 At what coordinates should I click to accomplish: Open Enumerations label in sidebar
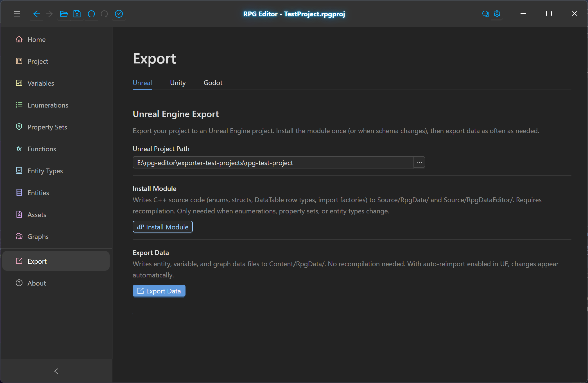tap(48, 105)
